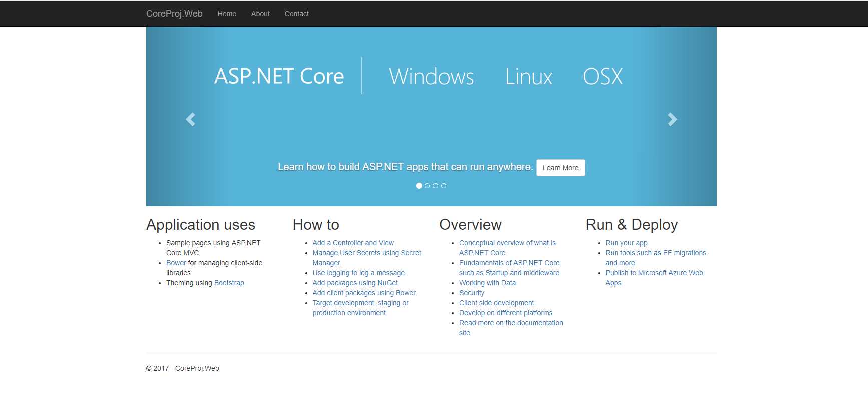This screenshot has height=394, width=868.
Task: Click the 'OSX' text in the banner
Action: point(603,76)
